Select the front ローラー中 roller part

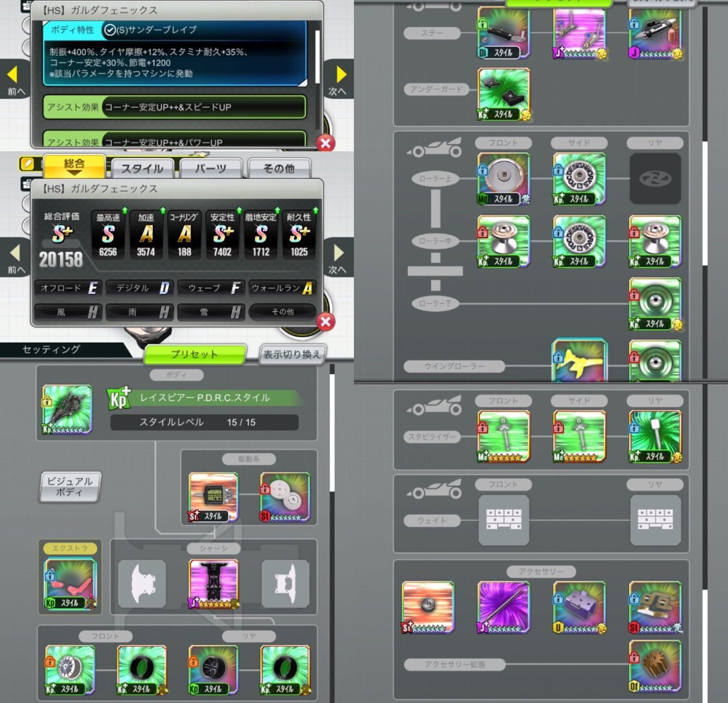(504, 241)
